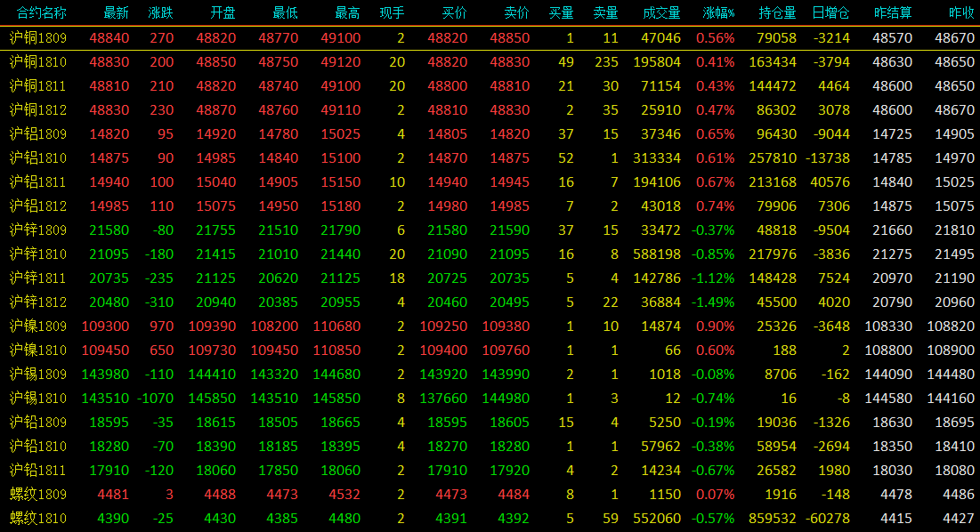This screenshot has width=980, height=532.
Task: Click 螺纹1809 latest price 4481
Action: 113,495
